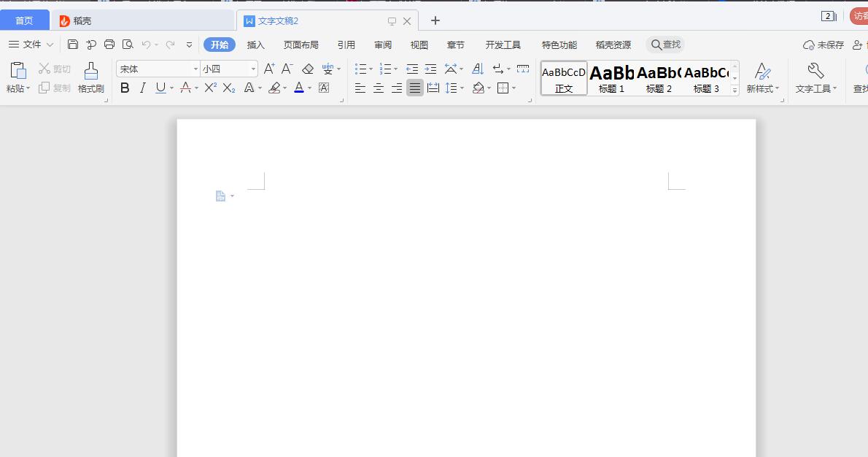Expand the customize quick access toolbar arrow

190,45
